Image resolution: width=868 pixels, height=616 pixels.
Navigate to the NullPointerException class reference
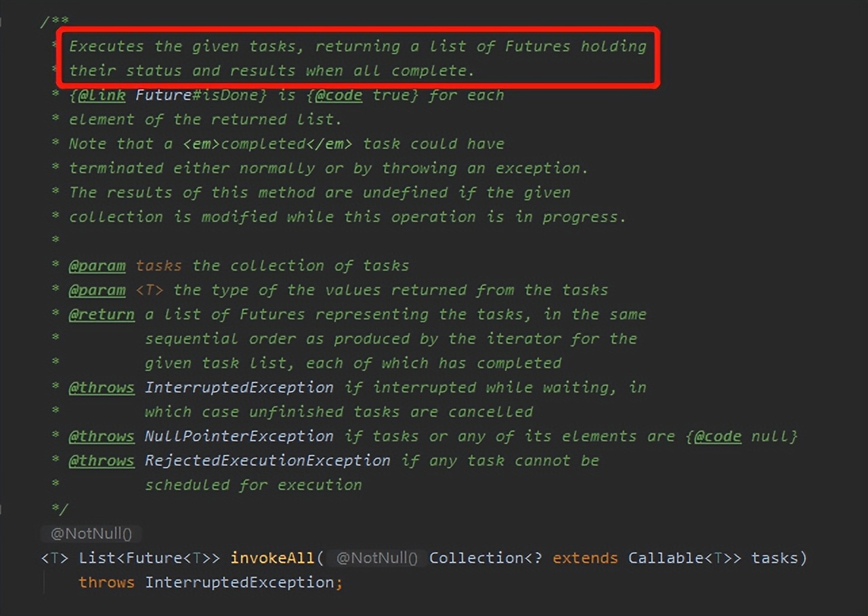(238, 437)
